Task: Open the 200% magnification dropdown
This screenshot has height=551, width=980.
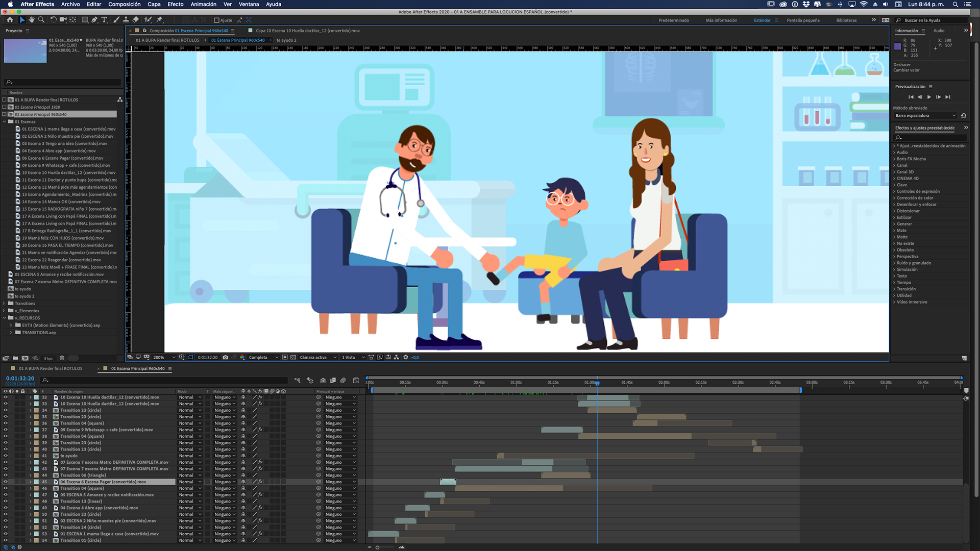Action: point(164,357)
